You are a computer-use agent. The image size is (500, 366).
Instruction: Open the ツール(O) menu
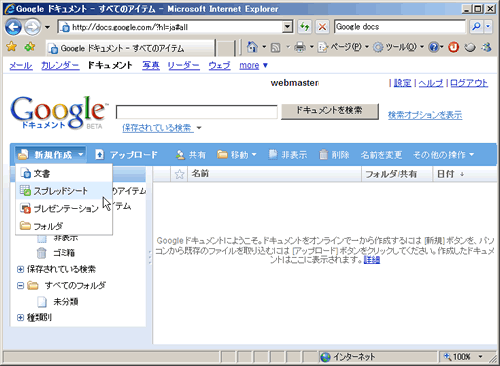pyautogui.click(x=398, y=47)
